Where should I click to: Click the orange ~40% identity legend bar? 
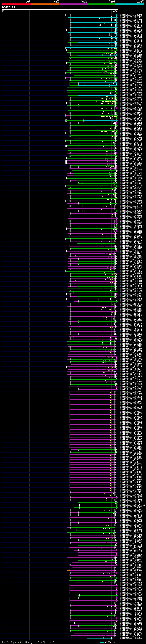(x=45, y=4)
